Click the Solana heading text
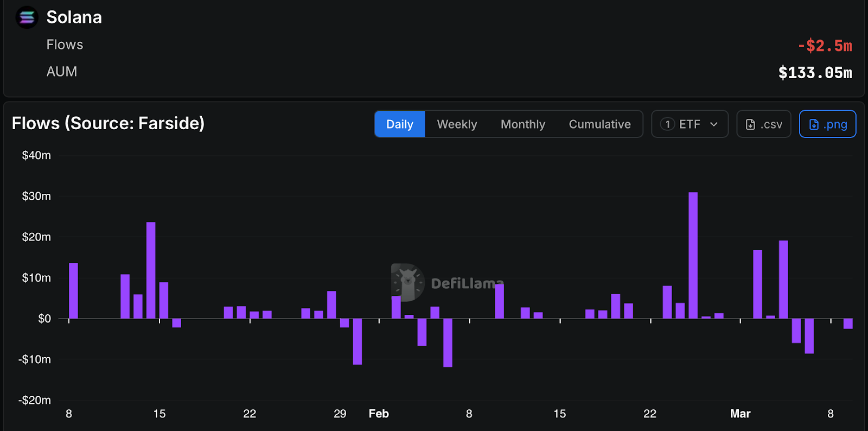The height and width of the screenshot is (431, 868). [x=74, y=17]
